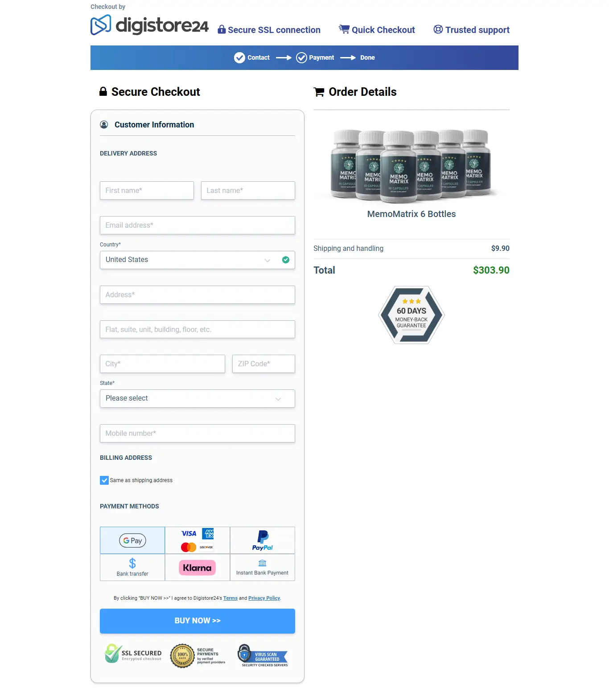Open the Privacy Policy link

coord(264,598)
